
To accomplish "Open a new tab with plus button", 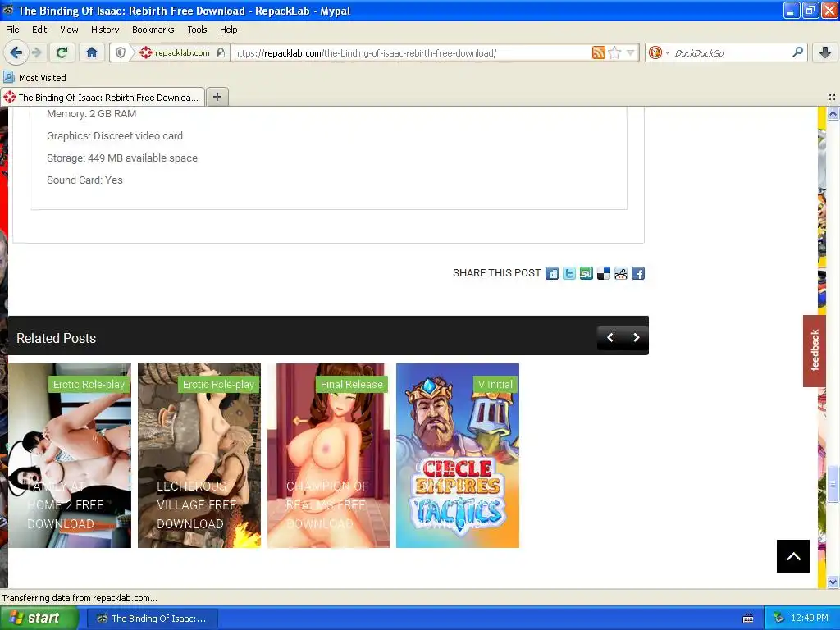I will [217, 97].
